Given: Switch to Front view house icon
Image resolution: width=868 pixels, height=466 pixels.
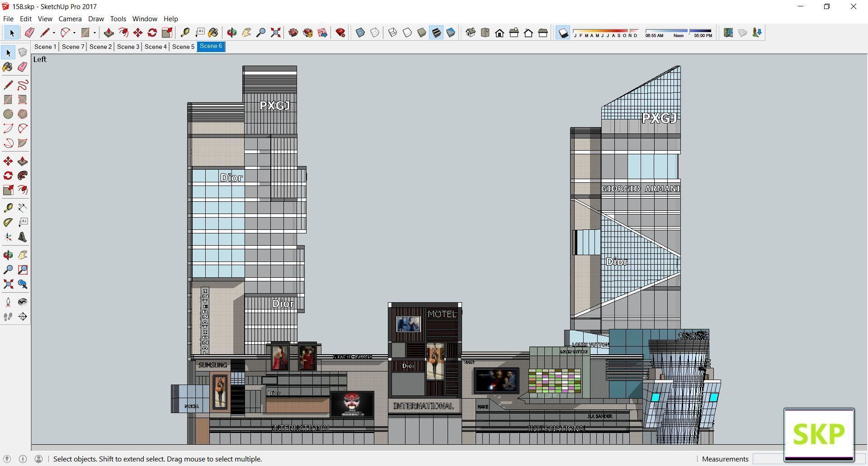Looking at the screenshot, I should 500,33.
